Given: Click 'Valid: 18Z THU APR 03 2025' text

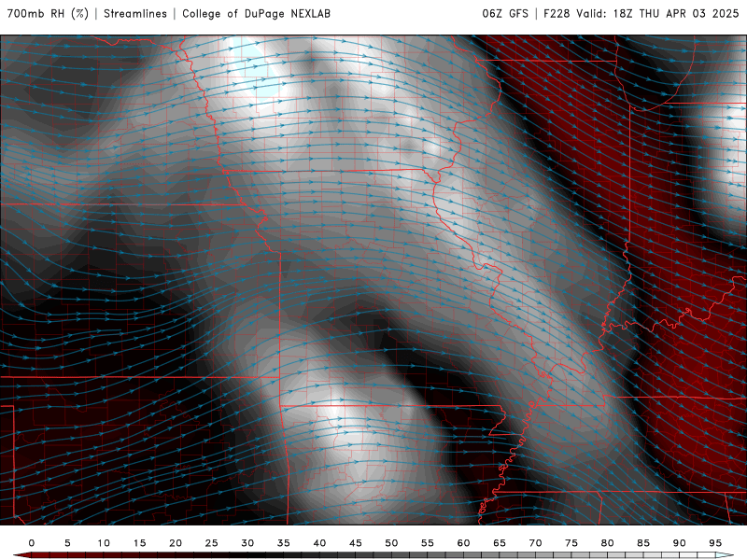Looking at the screenshot, I should (x=657, y=13).
